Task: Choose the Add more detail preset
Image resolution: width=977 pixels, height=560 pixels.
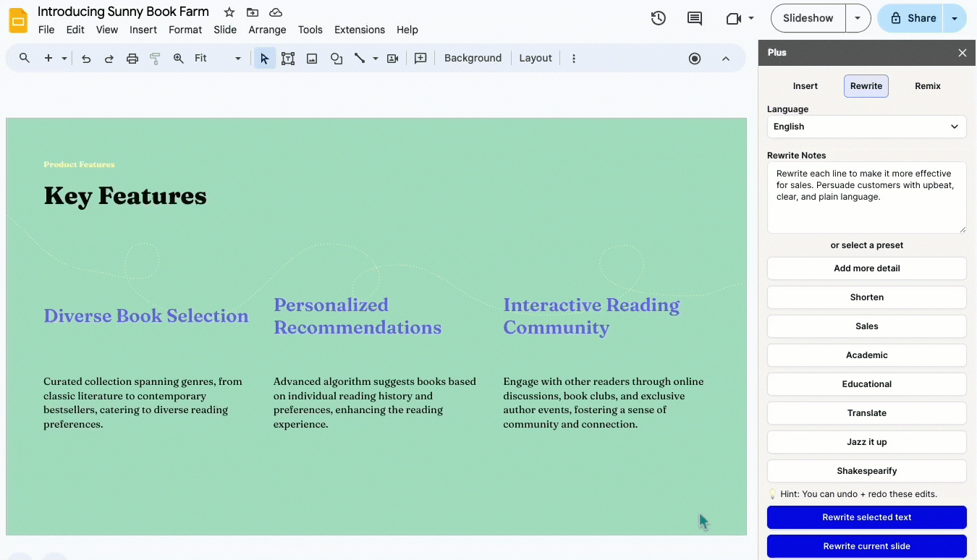Action: (867, 268)
